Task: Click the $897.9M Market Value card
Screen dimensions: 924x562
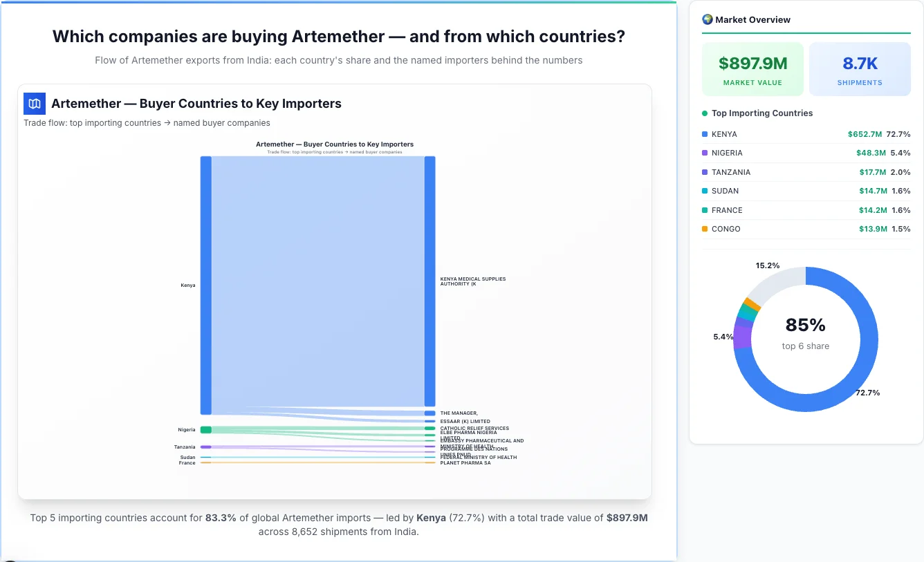Action: pos(752,69)
